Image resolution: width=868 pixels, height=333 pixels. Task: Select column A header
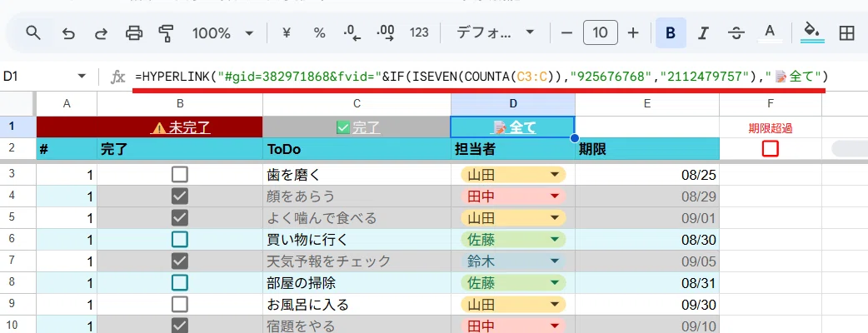point(67,103)
